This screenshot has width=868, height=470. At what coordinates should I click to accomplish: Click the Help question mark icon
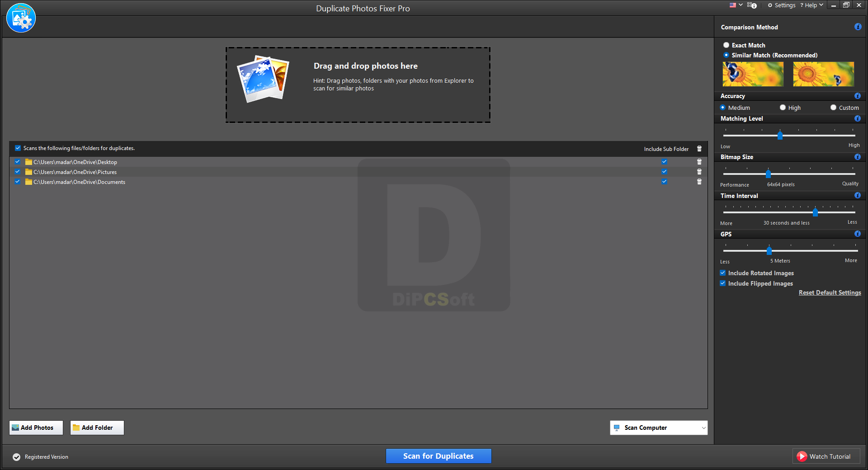802,5
